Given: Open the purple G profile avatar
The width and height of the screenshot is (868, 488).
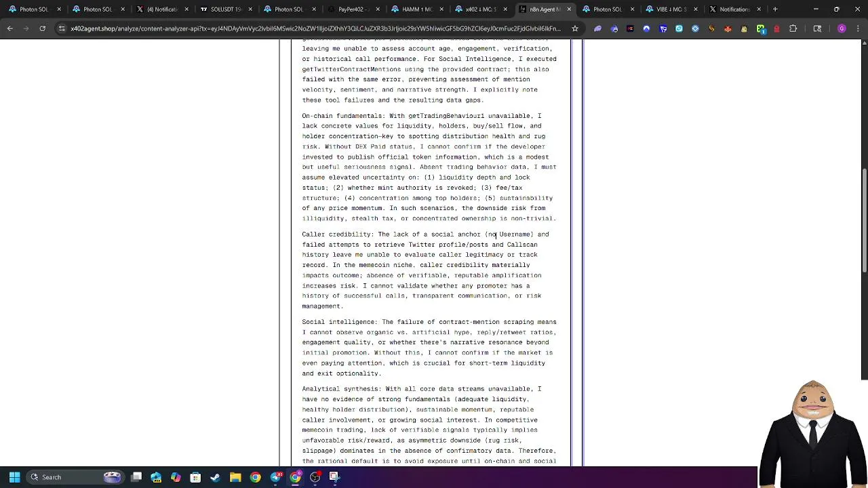Looking at the screenshot, I should coord(842,28).
